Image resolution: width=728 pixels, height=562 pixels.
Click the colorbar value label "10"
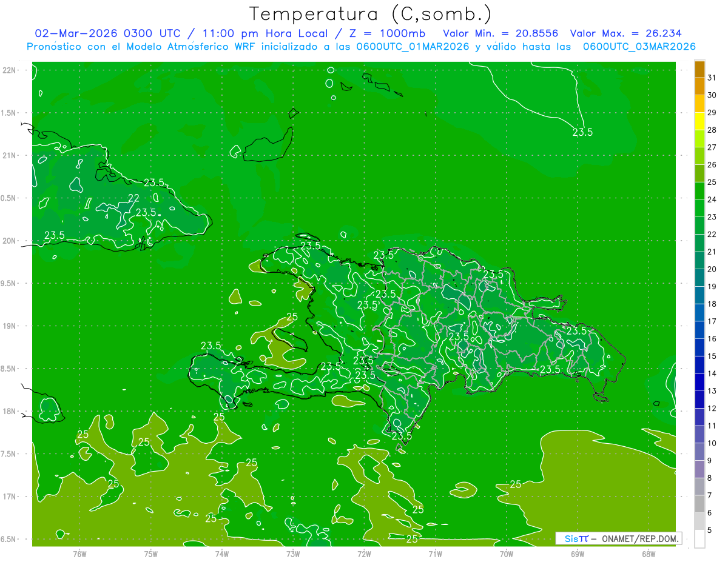pyautogui.click(x=712, y=443)
